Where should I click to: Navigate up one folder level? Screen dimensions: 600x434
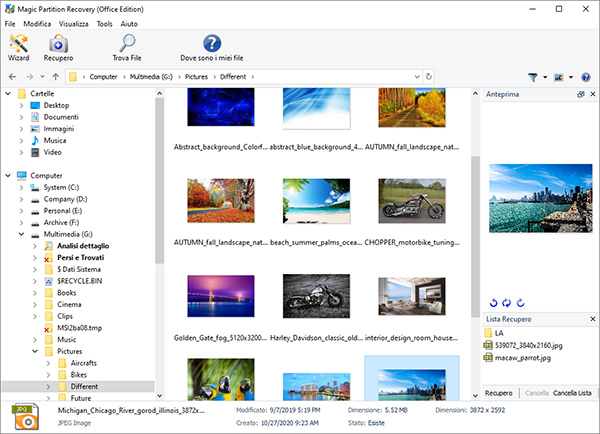[x=55, y=77]
